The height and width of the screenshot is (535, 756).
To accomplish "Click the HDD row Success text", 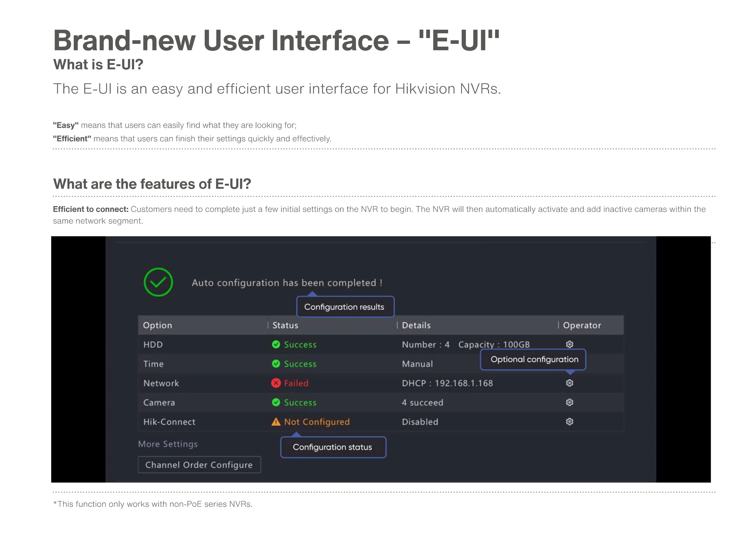I will coord(300,344).
